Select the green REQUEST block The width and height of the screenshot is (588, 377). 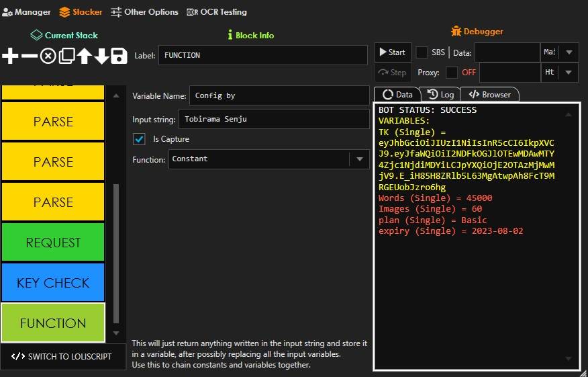[x=53, y=243]
